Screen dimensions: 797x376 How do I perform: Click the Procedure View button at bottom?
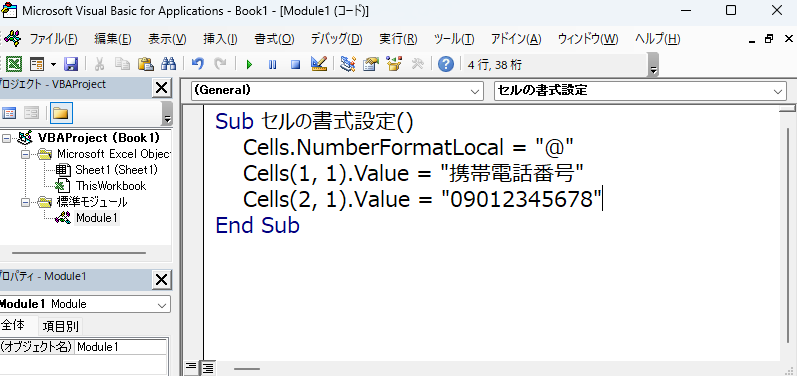point(191,366)
